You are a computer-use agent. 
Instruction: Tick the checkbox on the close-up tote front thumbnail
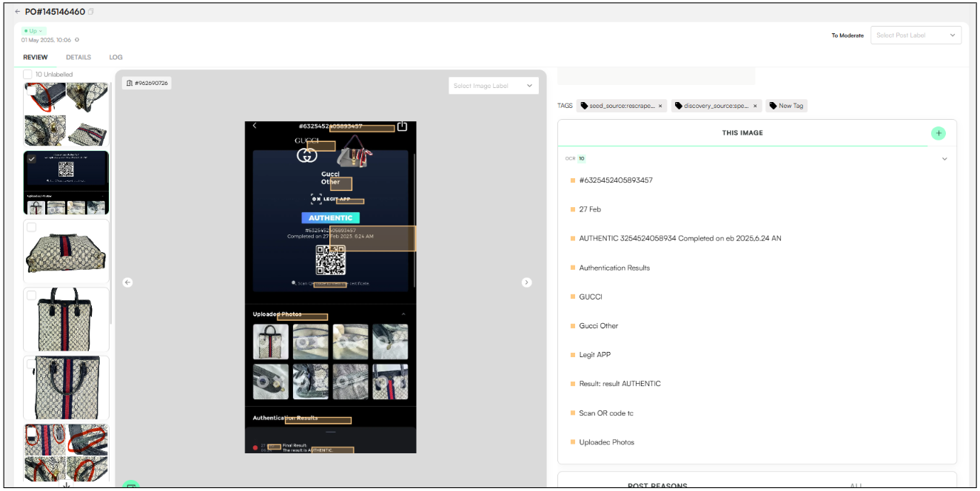[x=31, y=364]
